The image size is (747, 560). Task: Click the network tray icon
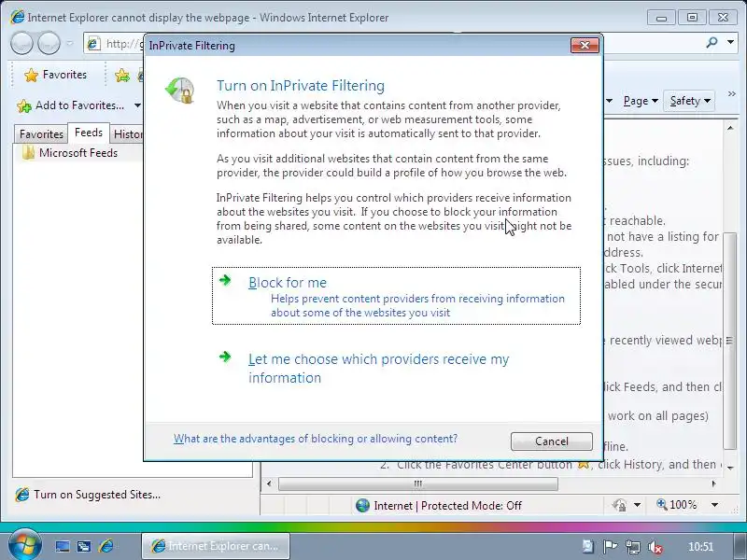coord(633,547)
